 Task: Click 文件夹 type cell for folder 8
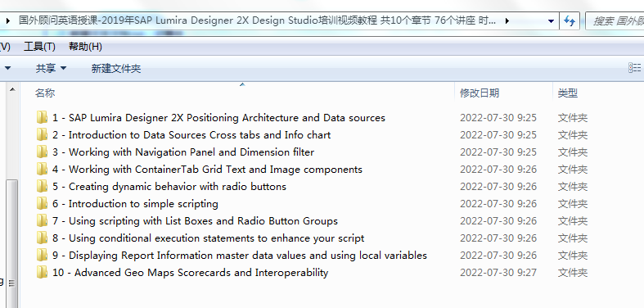click(573, 238)
